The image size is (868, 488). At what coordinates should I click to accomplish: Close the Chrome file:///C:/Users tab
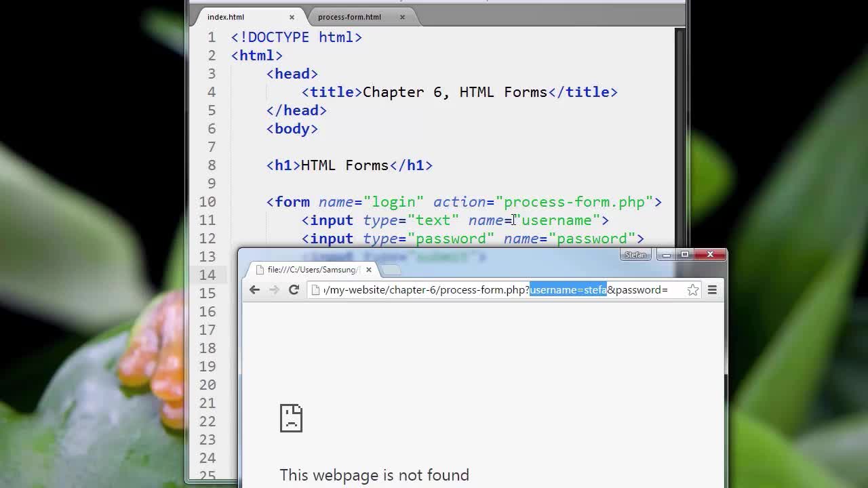369,270
